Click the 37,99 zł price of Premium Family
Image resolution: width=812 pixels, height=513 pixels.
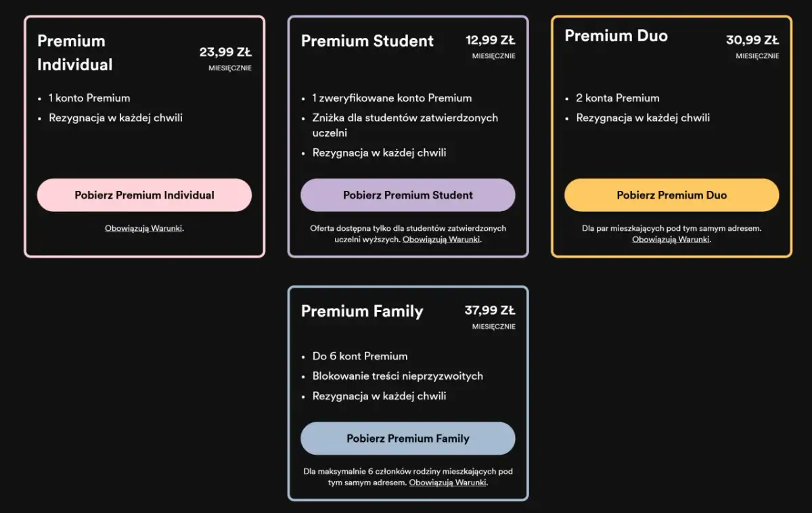pyautogui.click(x=489, y=310)
